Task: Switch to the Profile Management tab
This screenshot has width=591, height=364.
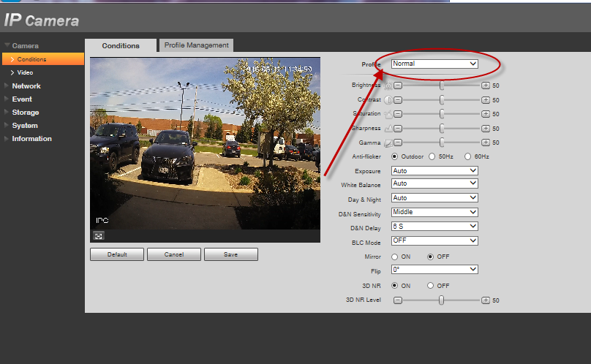Action: (x=196, y=45)
